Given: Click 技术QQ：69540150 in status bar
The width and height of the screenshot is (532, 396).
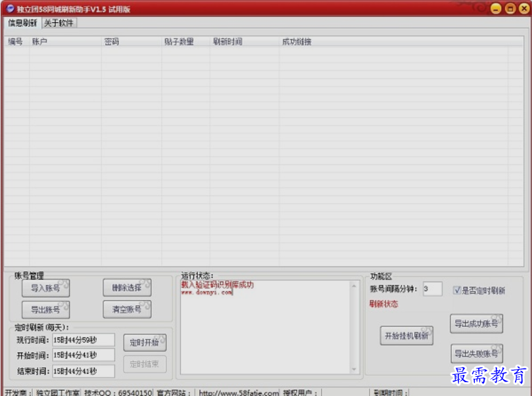Looking at the screenshot, I should [118, 393].
